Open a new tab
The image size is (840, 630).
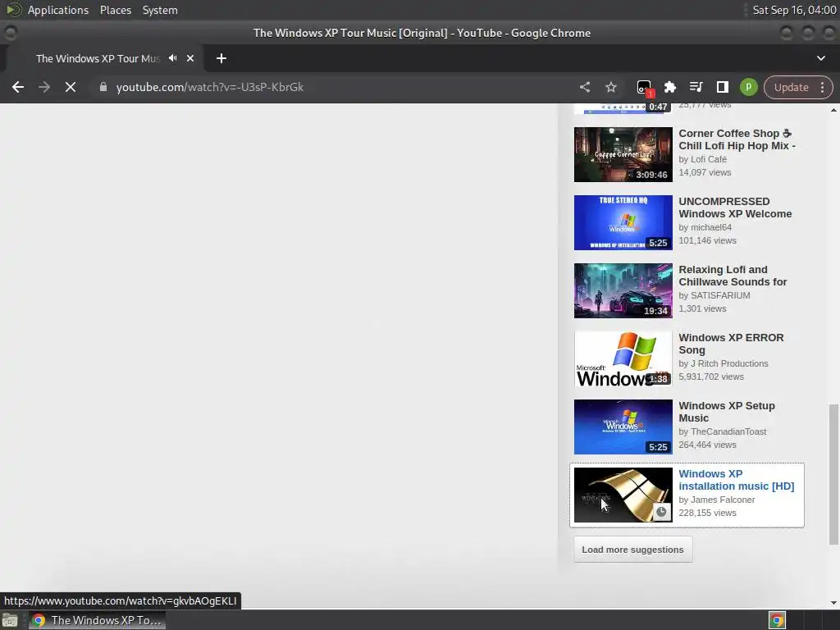221,58
